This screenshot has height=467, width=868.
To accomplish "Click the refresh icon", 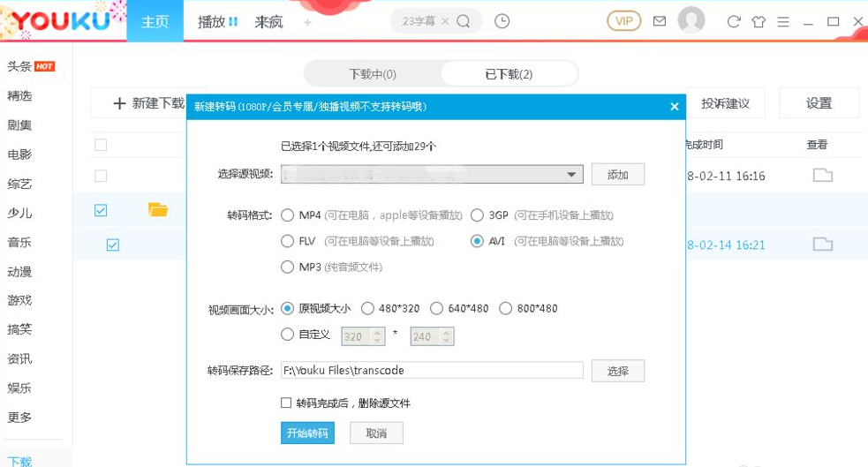I will pyautogui.click(x=734, y=21).
